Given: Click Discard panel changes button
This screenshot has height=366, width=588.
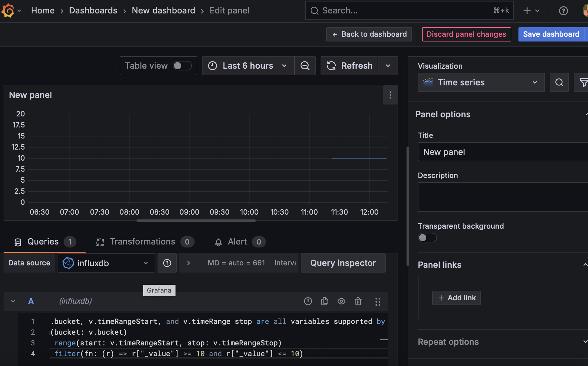Looking at the screenshot, I should [x=466, y=34].
